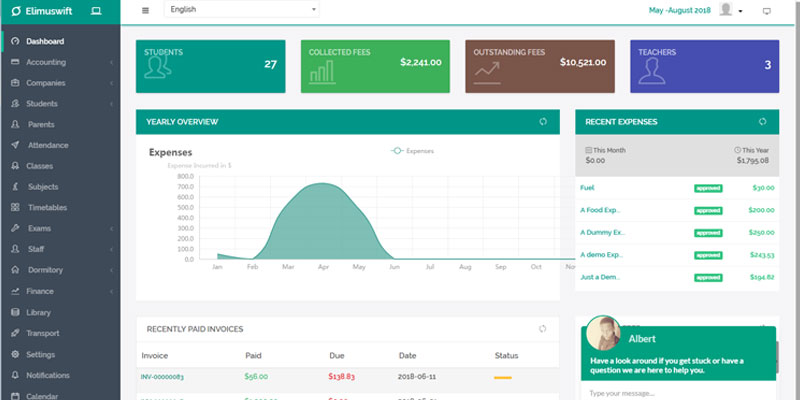Open the Fuel expense entry
800x400 pixels.
(x=587, y=187)
